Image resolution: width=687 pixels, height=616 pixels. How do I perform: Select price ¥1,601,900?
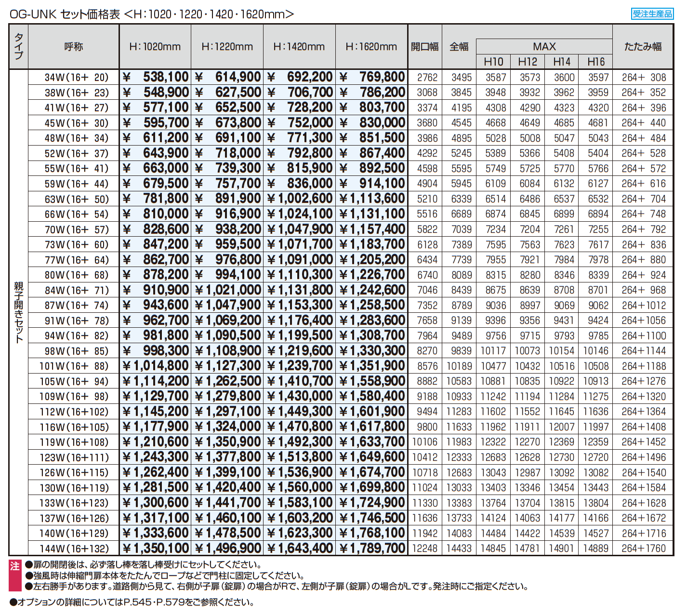pyautogui.click(x=372, y=412)
